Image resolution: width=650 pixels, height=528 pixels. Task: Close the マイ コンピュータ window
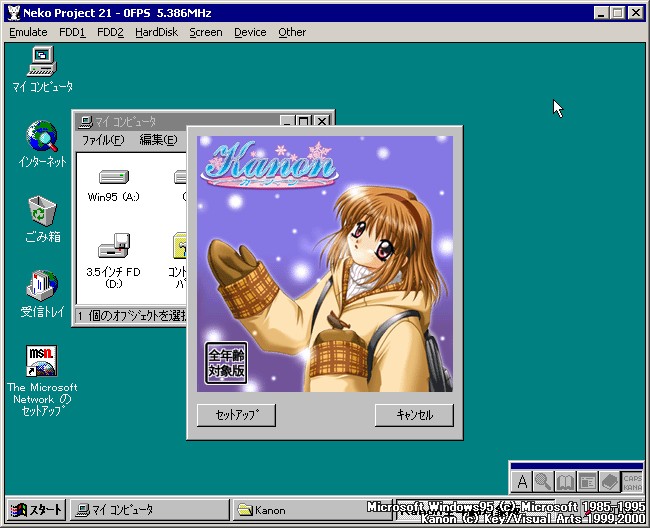point(322,121)
